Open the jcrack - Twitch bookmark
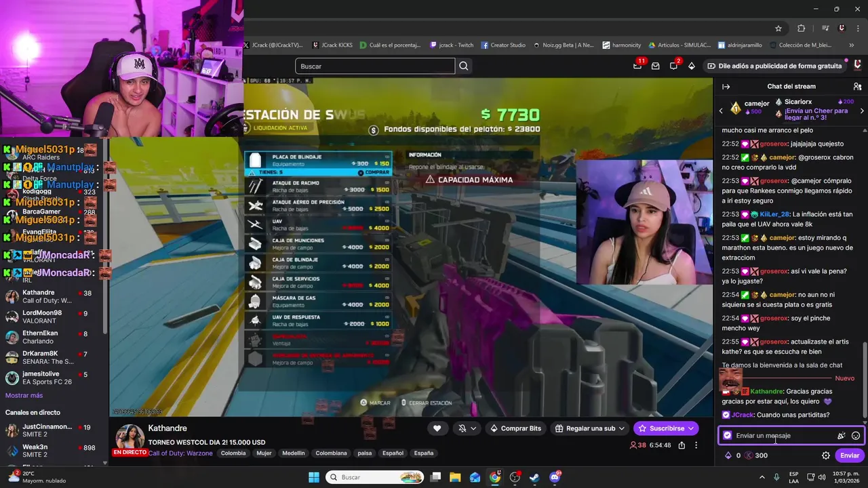Image resolution: width=868 pixels, height=488 pixels. click(x=452, y=45)
